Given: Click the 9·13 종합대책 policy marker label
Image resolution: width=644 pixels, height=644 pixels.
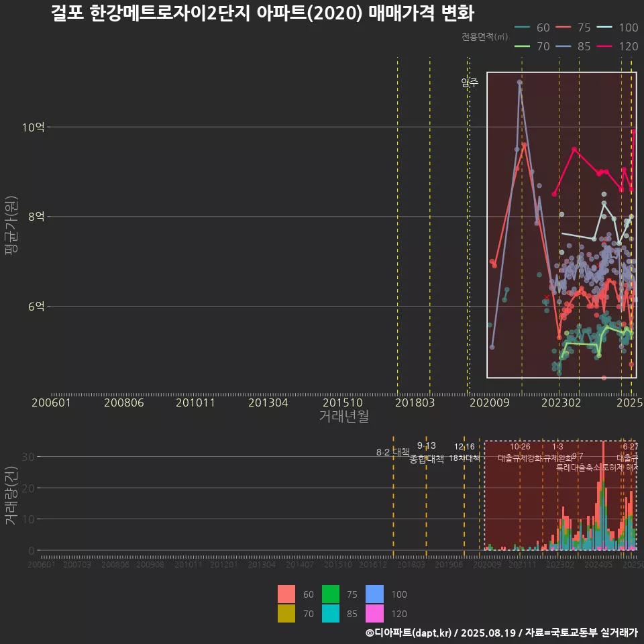Looking at the screenshot, I should click(x=427, y=452).
